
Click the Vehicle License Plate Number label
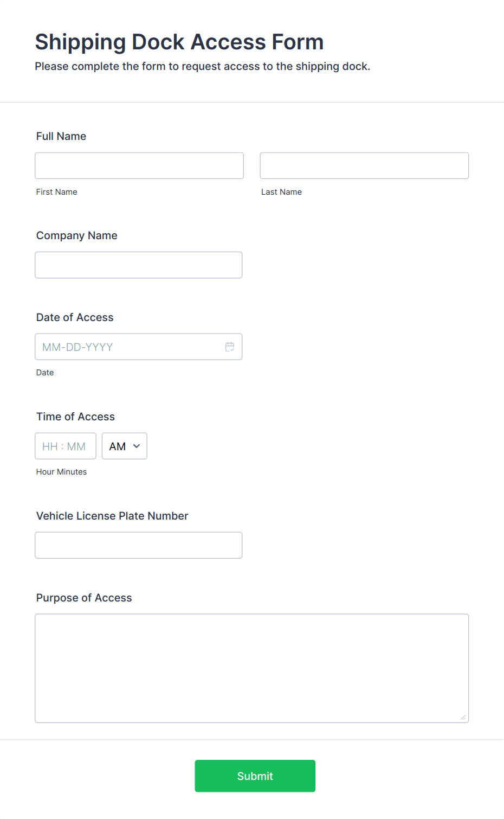112,516
